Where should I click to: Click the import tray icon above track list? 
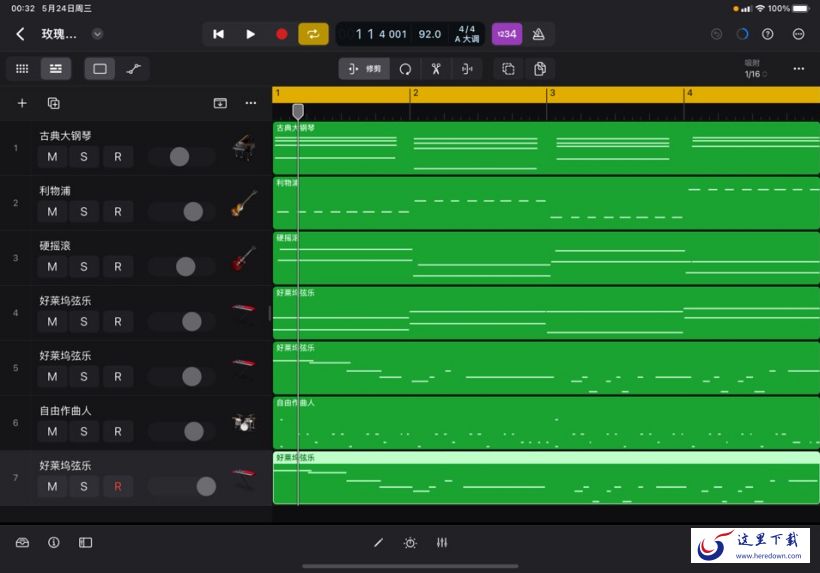(220, 104)
